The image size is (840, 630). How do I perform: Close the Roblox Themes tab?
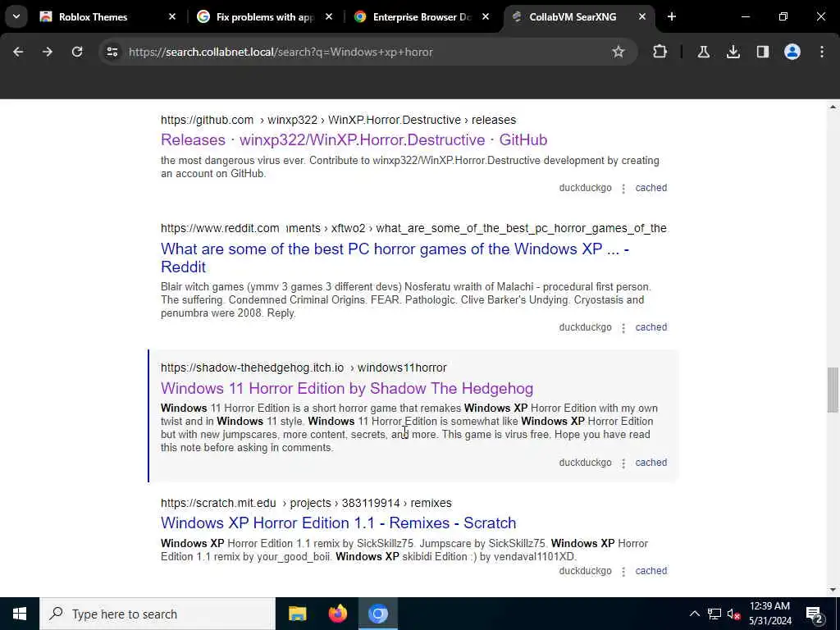[172, 16]
